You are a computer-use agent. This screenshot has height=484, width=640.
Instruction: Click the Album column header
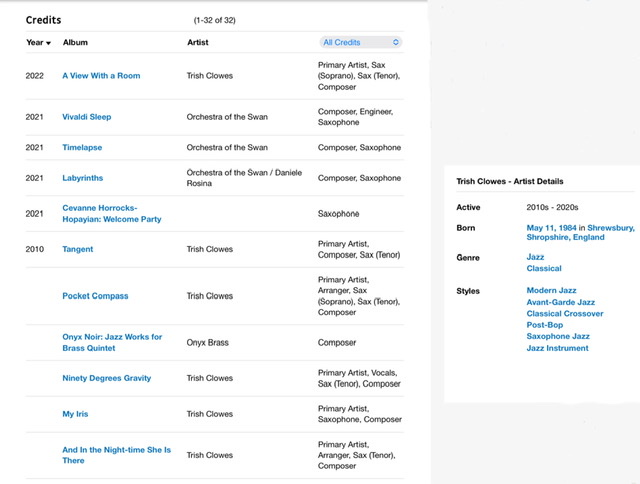tap(75, 42)
